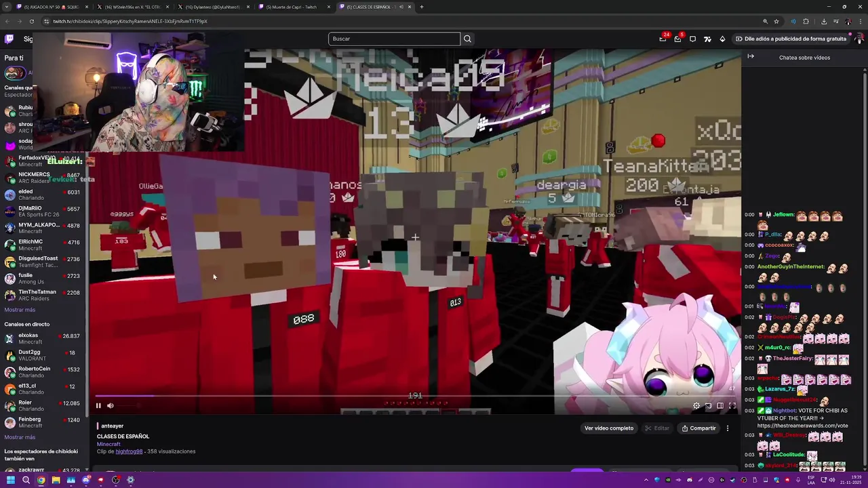
Task: Pause the clip playback
Action: (98, 406)
